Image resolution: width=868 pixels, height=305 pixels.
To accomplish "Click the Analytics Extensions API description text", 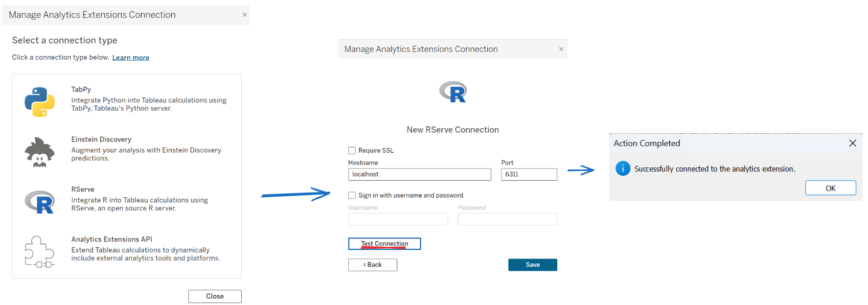I will pyautogui.click(x=146, y=254).
